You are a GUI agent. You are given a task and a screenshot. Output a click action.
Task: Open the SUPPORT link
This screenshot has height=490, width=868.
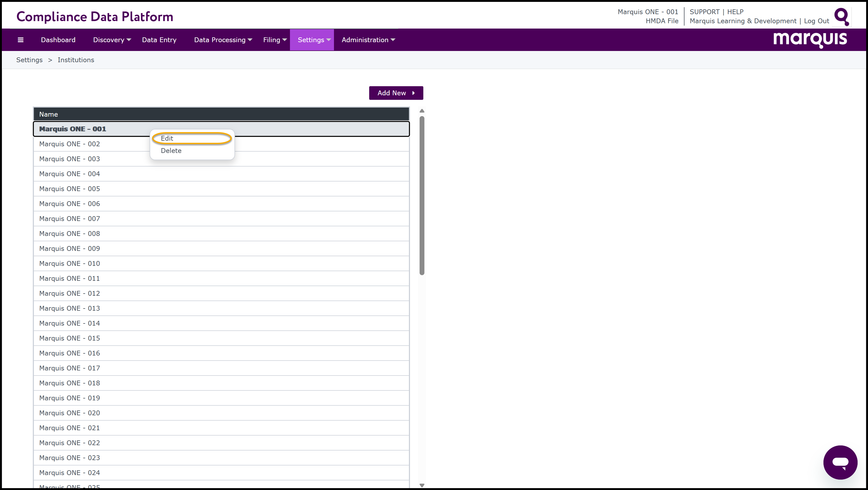704,12
